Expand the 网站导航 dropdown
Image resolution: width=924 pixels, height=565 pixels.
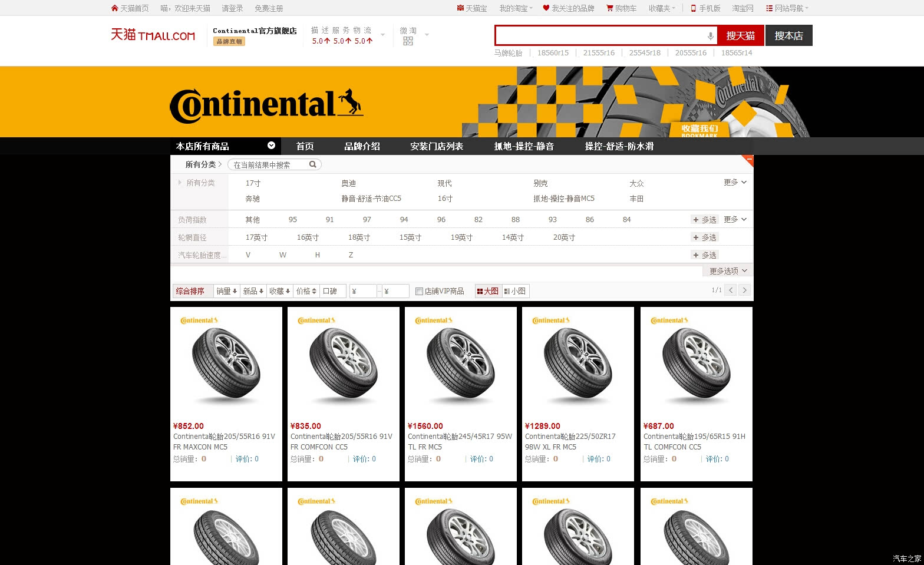coord(791,8)
